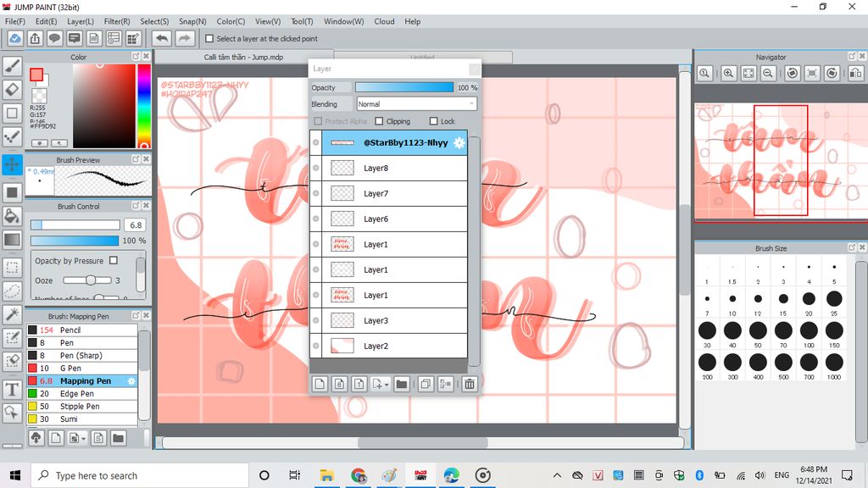Select the Bucket fill tool

[12, 216]
